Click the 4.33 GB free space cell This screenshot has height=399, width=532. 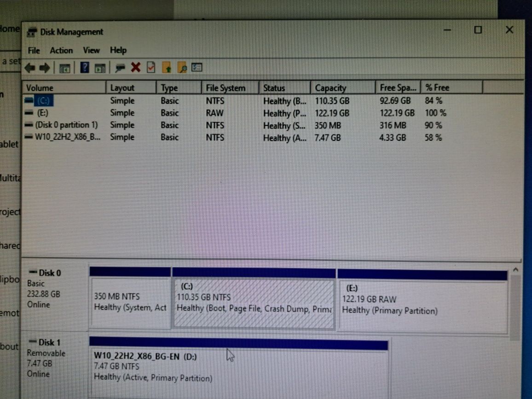(x=393, y=138)
